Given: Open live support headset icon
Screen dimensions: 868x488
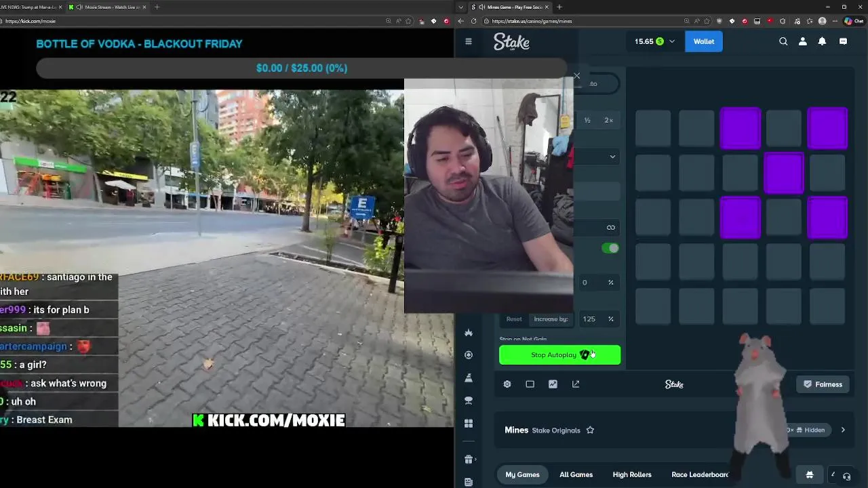Looking at the screenshot, I should point(846,476).
